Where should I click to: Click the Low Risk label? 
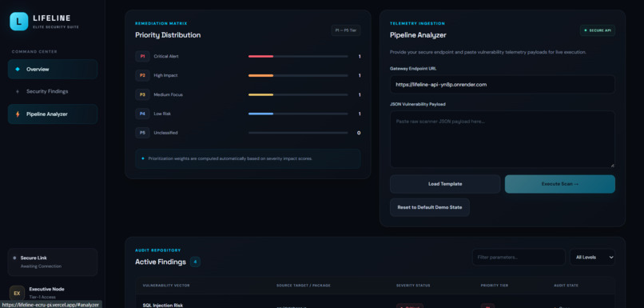coord(163,114)
